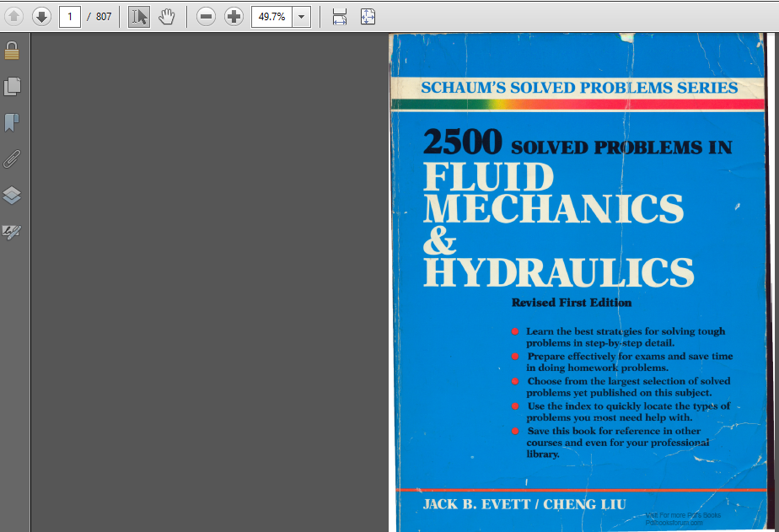Click authors 'JACK B. EVETT / CHENG LIU'
779x532 pixels.
524,504
